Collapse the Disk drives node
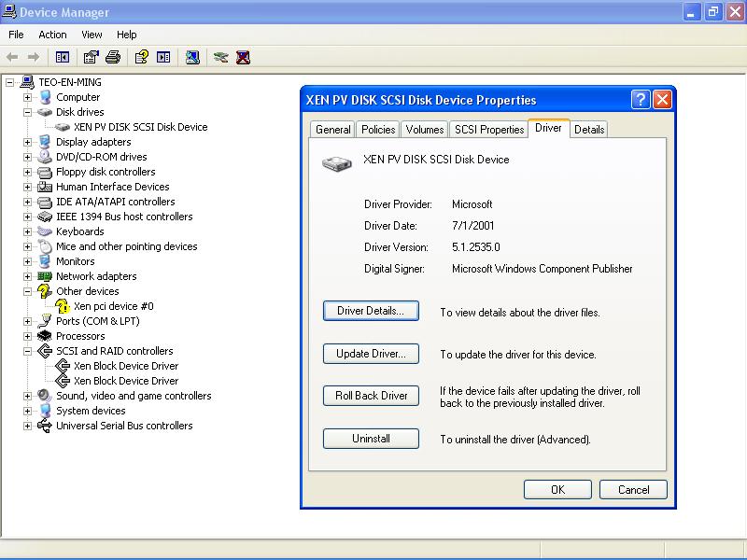 coord(27,112)
